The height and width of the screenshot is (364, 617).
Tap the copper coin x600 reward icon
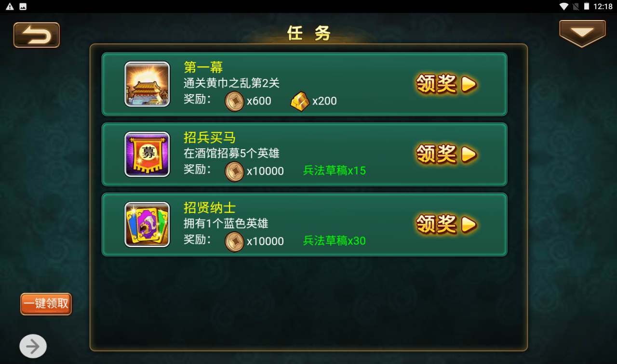coord(235,101)
